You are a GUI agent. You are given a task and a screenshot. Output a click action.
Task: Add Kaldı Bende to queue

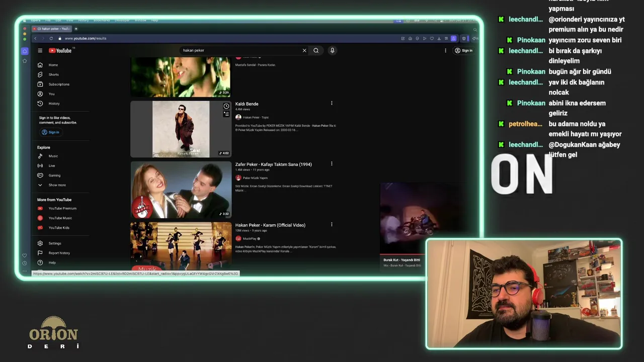[226, 114]
